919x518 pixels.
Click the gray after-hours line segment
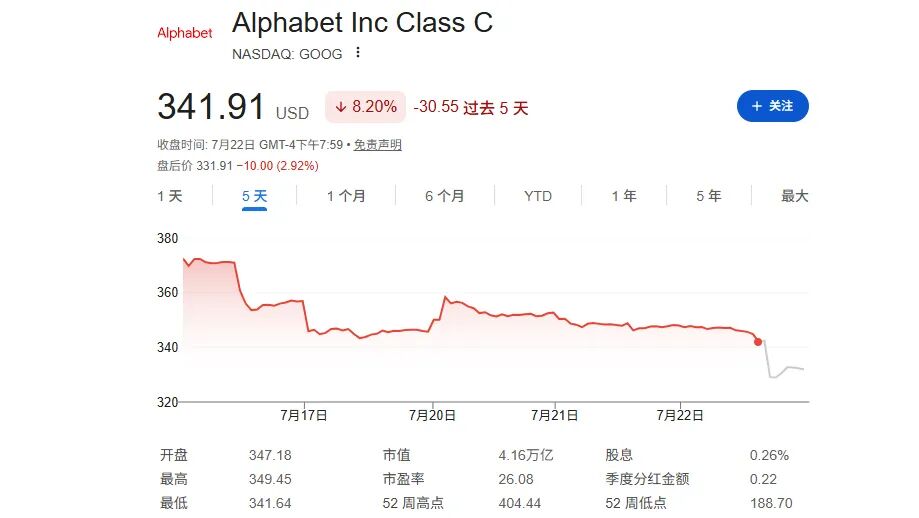tap(784, 368)
